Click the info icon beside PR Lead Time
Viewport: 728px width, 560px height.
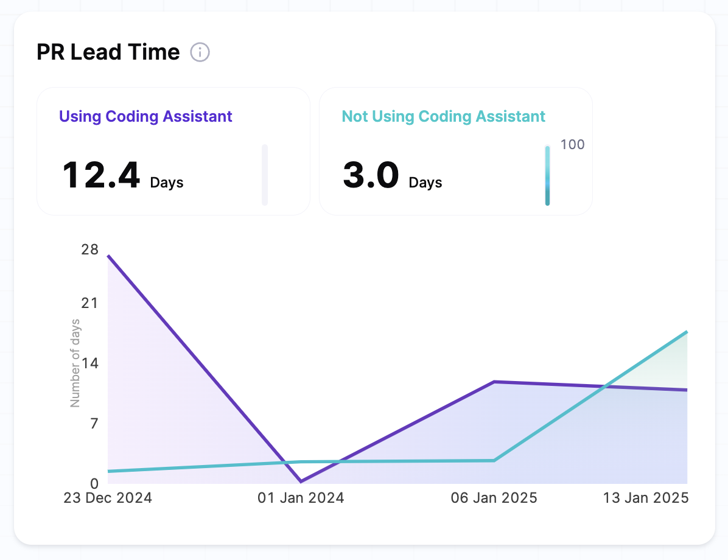click(200, 53)
